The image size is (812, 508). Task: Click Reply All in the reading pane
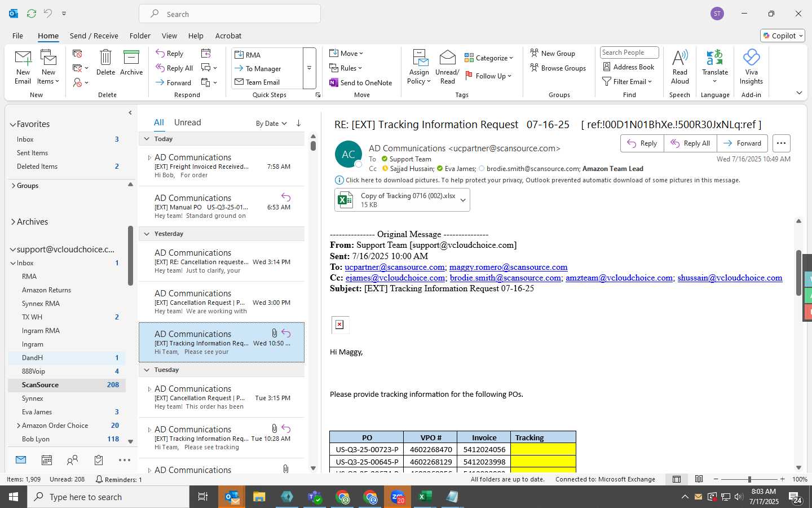coord(690,143)
